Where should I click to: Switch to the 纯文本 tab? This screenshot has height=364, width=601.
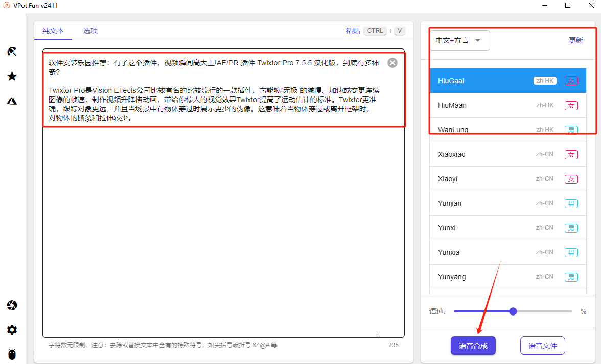pyautogui.click(x=53, y=31)
